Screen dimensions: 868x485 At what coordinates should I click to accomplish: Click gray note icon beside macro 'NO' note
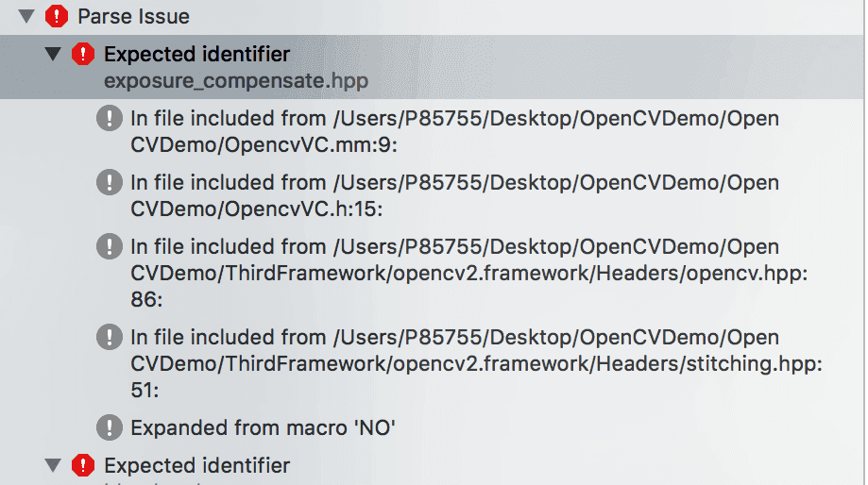(x=110, y=427)
